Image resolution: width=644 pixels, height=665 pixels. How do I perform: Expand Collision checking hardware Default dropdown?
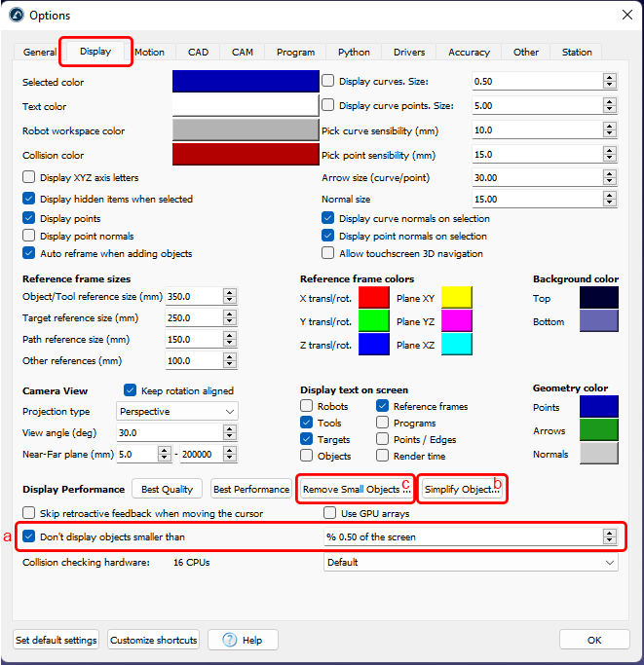click(471, 562)
